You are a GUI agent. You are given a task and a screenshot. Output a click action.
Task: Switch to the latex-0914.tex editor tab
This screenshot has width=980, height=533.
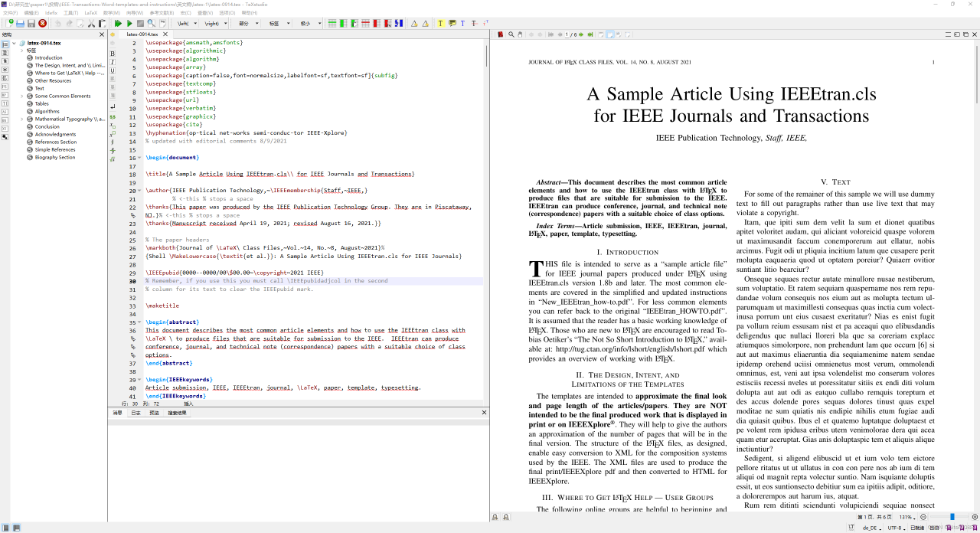coord(142,34)
